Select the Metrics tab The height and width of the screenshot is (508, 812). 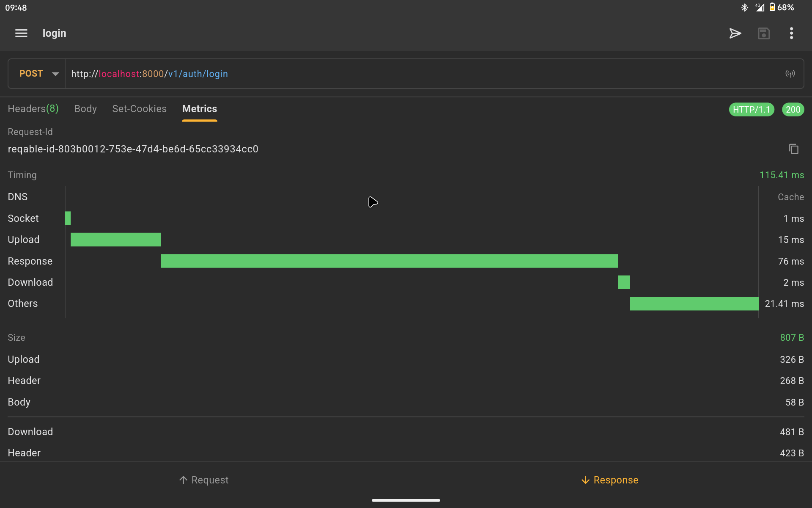point(199,109)
